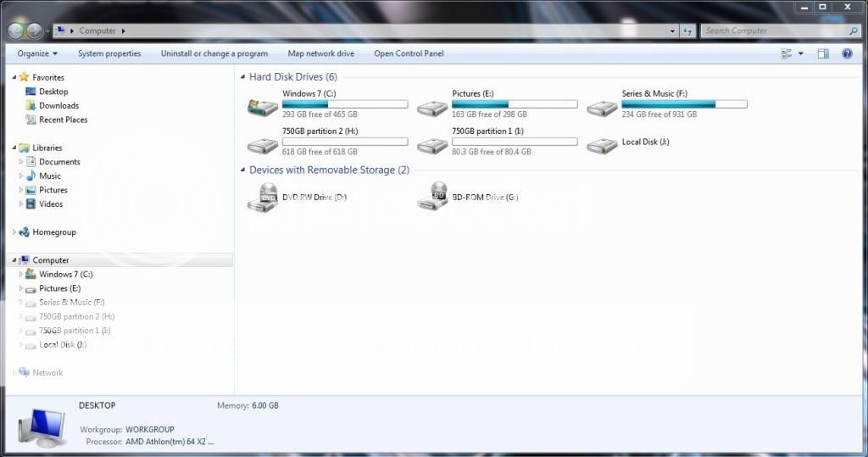The height and width of the screenshot is (457, 868).
Task: Click the large computer icon in details pane
Action: pos(42,427)
